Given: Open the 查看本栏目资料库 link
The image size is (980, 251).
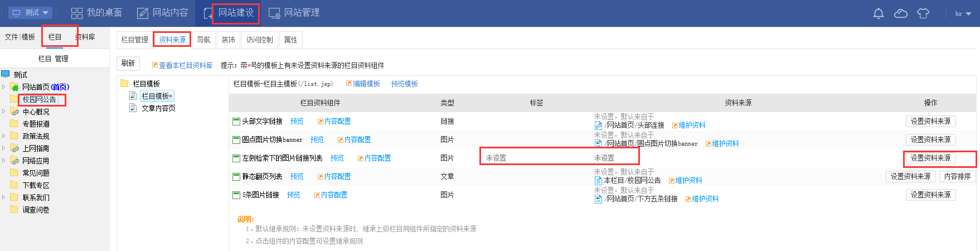Looking at the screenshot, I should click(x=186, y=65).
